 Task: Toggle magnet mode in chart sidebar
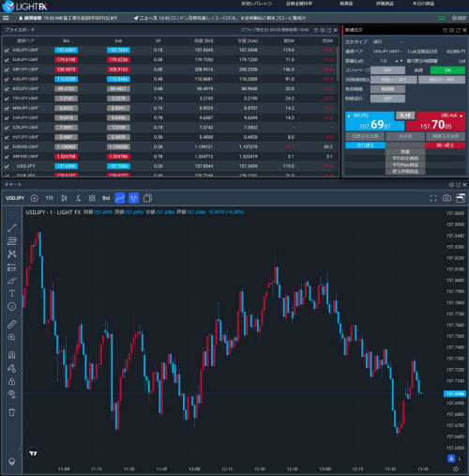pos(12,355)
